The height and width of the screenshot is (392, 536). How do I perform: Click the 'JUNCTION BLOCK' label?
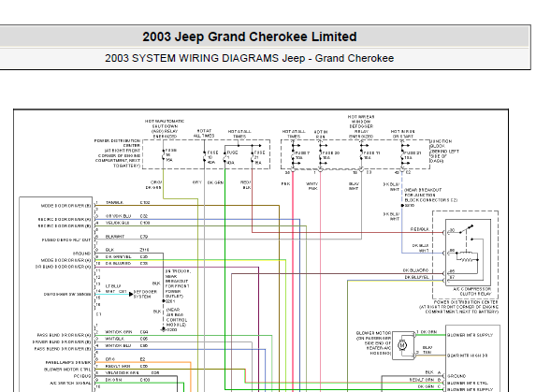(x=441, y=143)
